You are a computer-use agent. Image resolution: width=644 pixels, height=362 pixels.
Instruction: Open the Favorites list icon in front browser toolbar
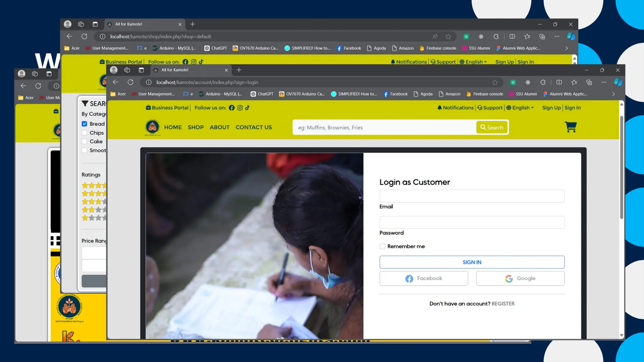(574, 82)
